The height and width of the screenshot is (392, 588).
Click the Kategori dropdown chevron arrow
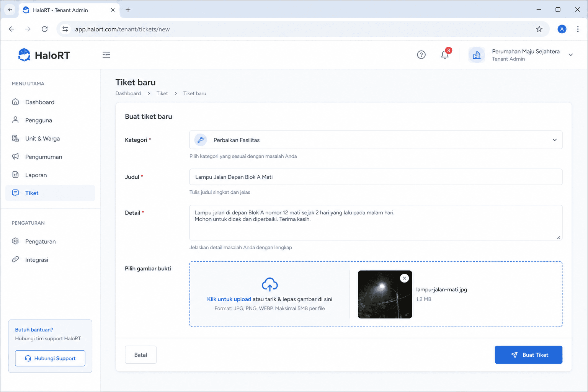pos(555,140)
